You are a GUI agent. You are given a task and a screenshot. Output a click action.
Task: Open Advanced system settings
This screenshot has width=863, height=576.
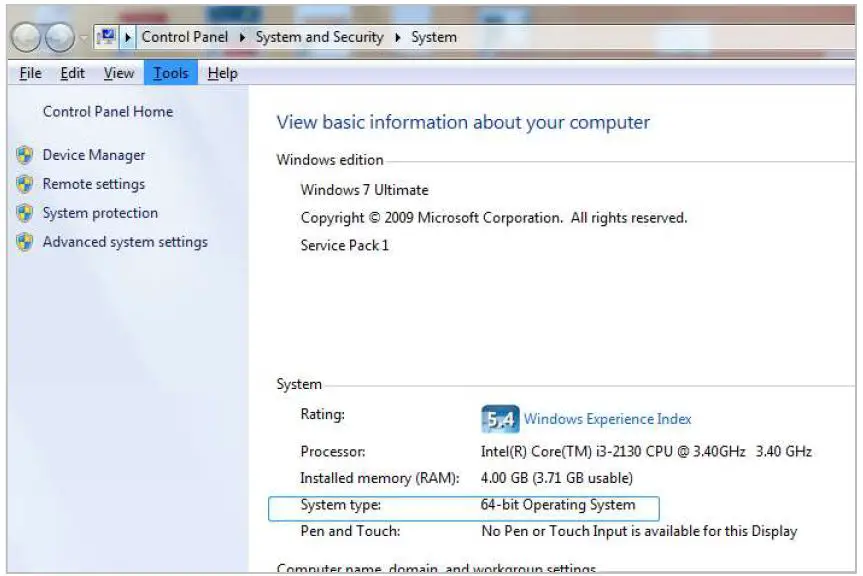(125, 242)
